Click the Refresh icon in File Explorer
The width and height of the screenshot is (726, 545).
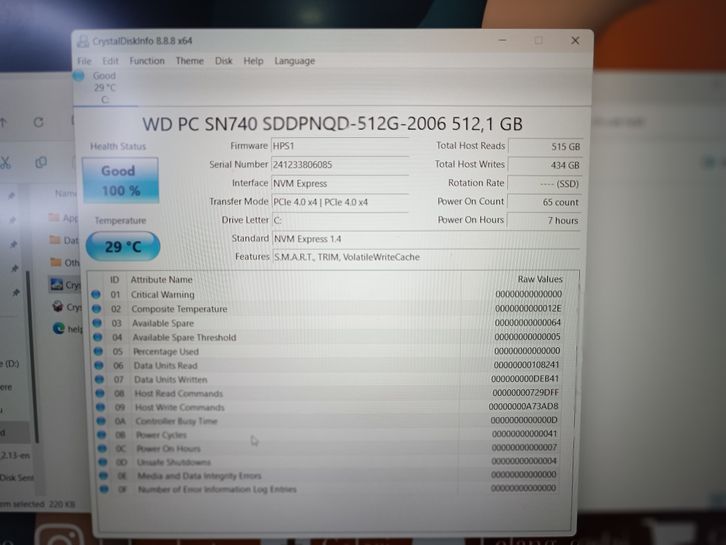tap(38, 122)
